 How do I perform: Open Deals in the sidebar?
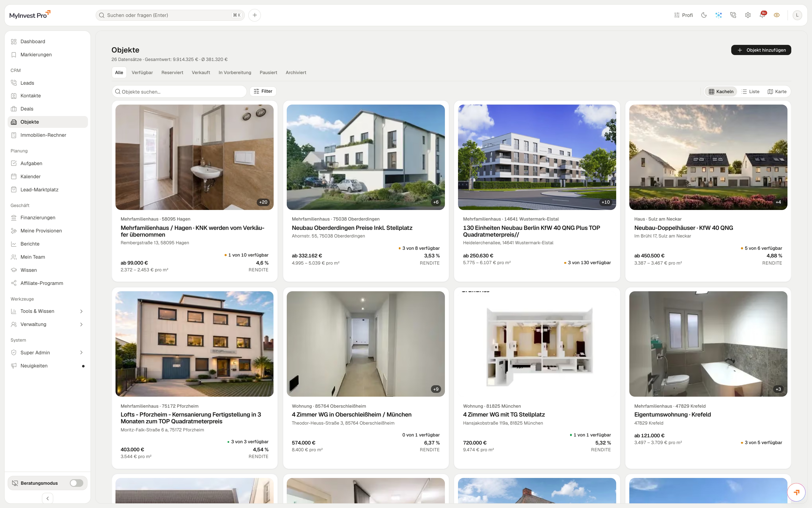(x=48, y=109)
